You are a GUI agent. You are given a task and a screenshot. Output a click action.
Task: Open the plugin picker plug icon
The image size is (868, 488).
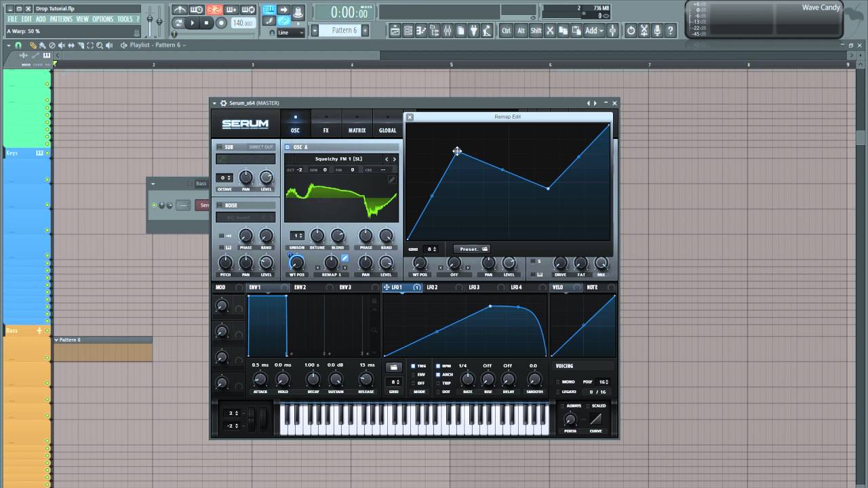pos(473,30)
